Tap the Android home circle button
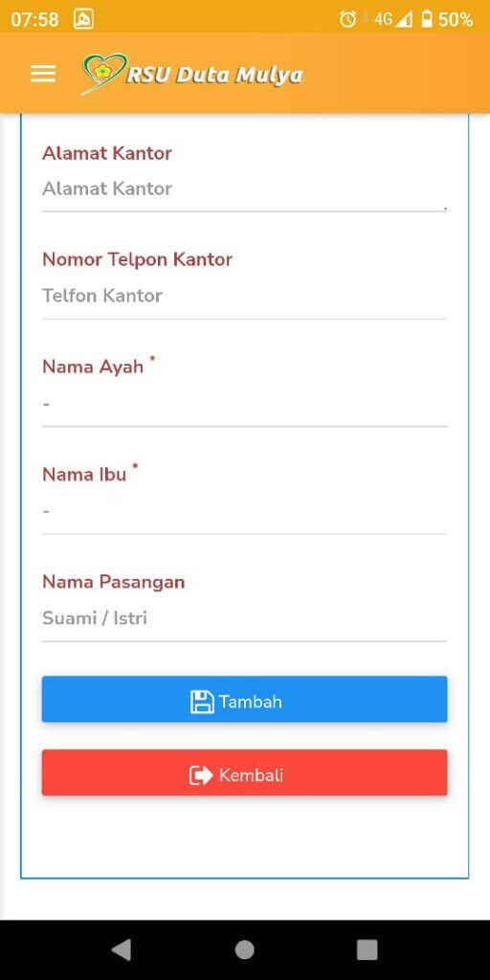The height and width of the screenshot is (980, 490). tap(244, 949)
